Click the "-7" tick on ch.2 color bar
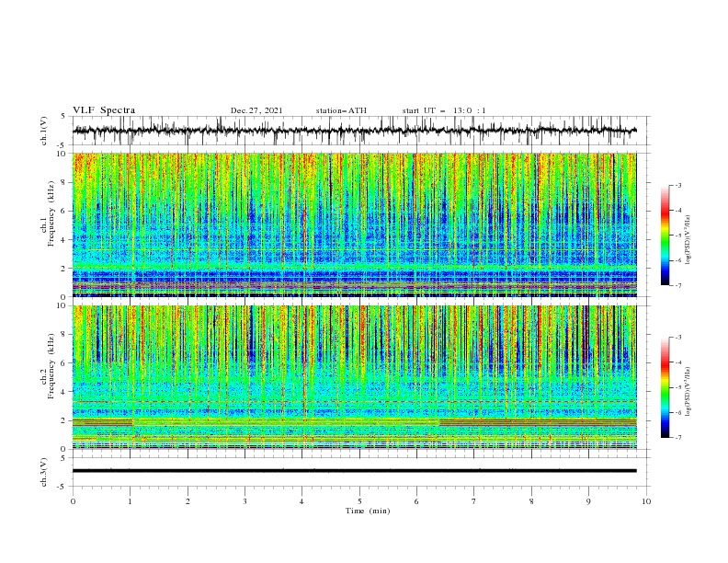This screenshot has width=728, height=563. 678,438
